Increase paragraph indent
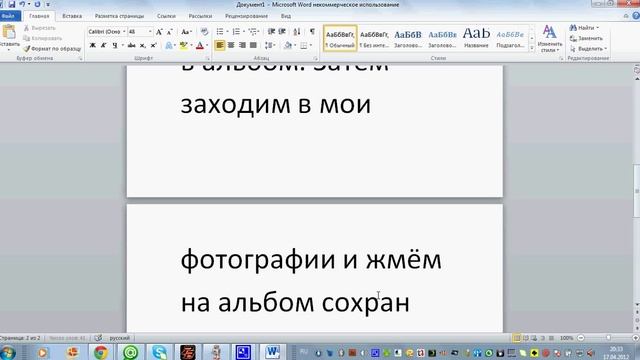Screen dimensions: 640x360 click(x=282, y=32)
